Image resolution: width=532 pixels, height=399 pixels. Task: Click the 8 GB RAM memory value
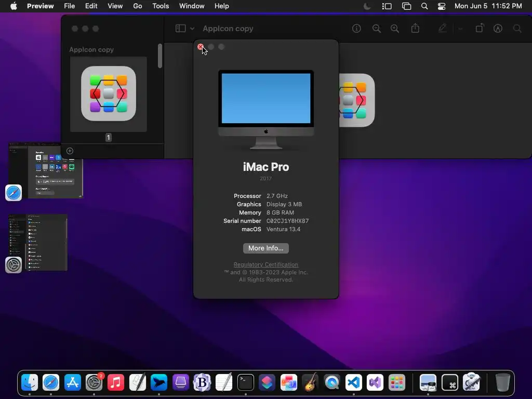280,212
